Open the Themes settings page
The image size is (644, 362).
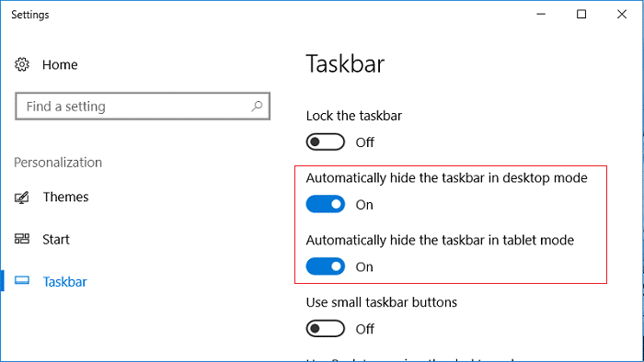click(x=65, y=198)
